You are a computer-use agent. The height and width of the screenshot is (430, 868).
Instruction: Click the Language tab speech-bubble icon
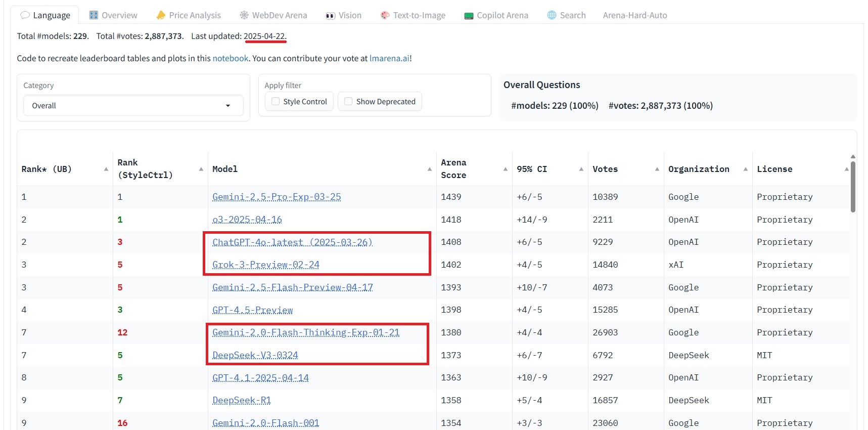pos(25,15)
